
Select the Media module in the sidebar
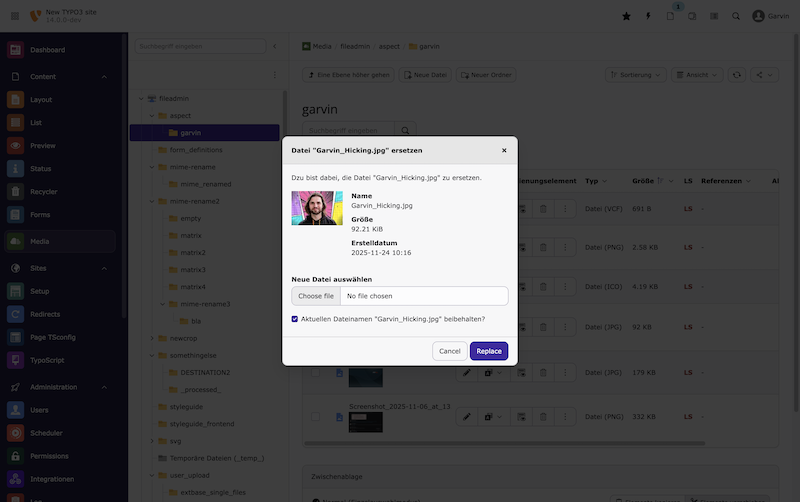(40, 241)
